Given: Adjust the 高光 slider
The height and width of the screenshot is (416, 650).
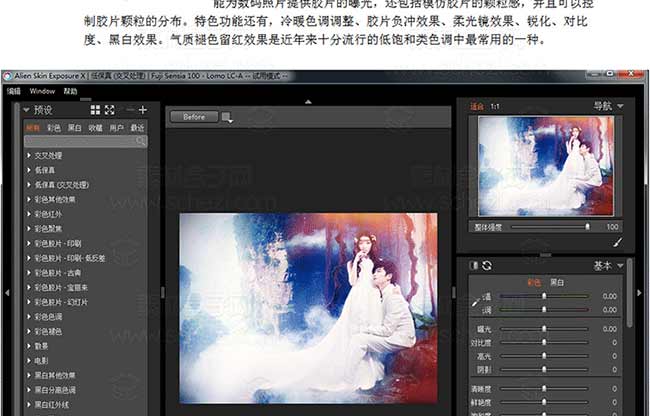Looking at the screenshot, I should pos(544,356).
